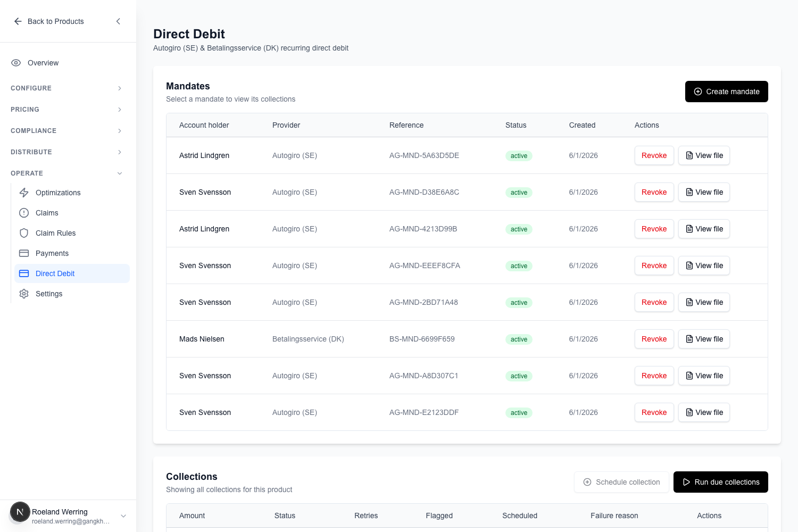Click the Scheduled column header in Collections
Viewport: 798px width, 532px height.
pos(520,516)
